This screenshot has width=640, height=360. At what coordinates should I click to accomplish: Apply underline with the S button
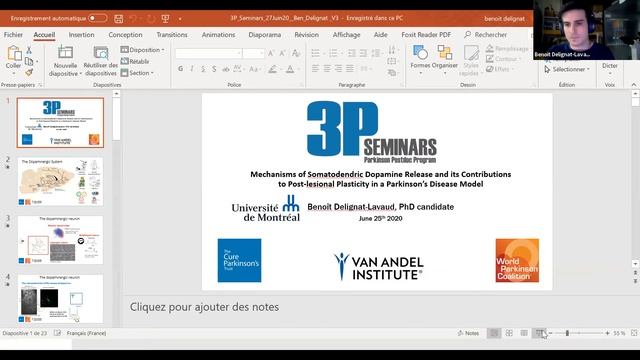203,69
